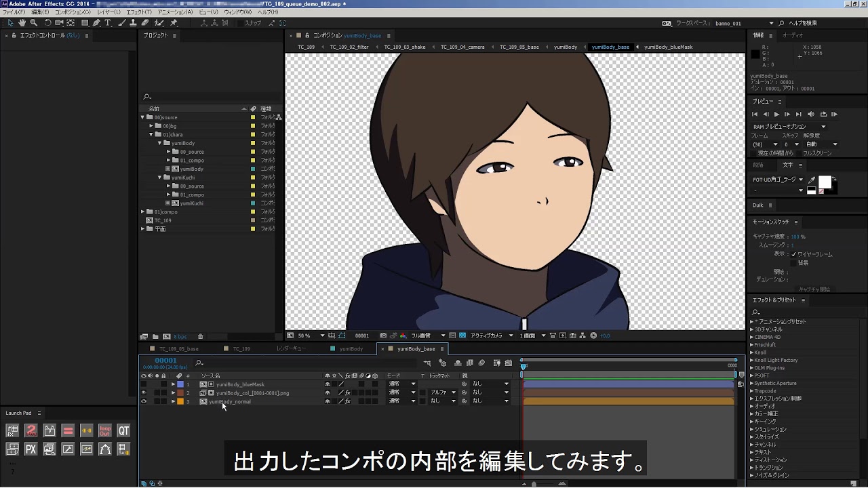Image resolution: width=868 pixels, height=488 pixels.
Task: Select the Rectangle shape tool
Action: [x=85, y=23]
